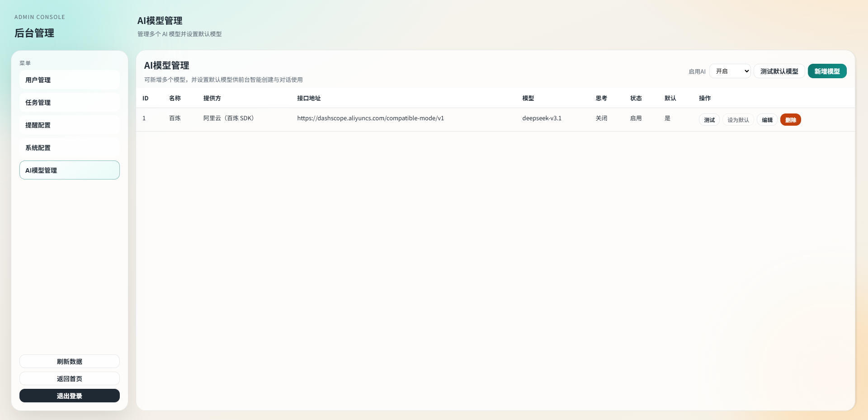Click the 返回首页 button
This screenshot has height=420, width=868.
[x=69, y=379]
